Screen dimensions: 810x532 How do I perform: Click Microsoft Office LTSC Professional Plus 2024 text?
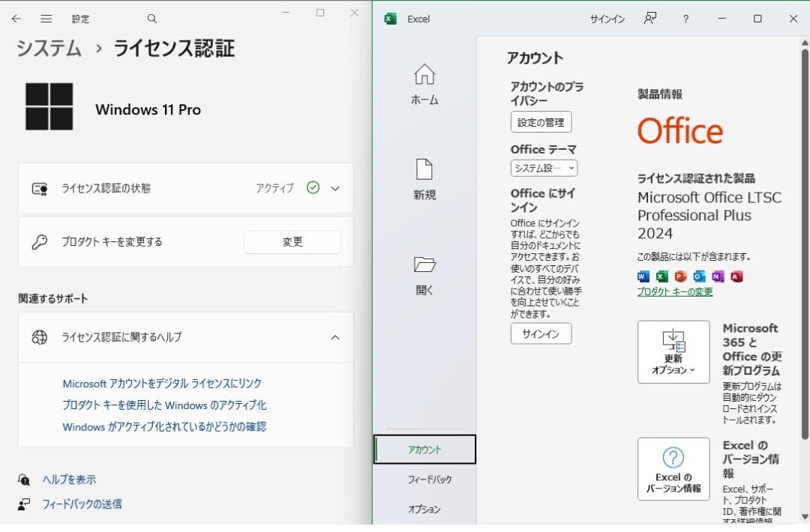(x=709, y=215)
